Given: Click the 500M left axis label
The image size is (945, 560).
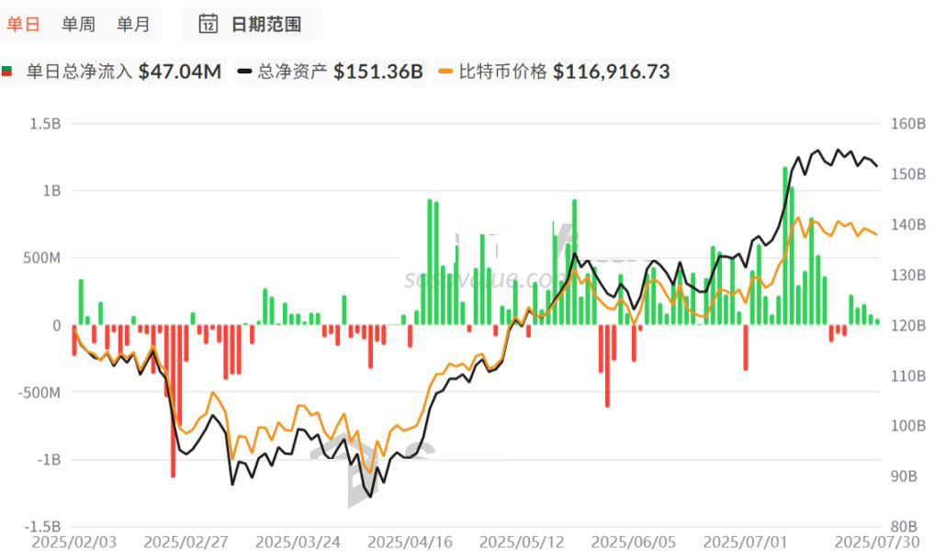Looking at the screenshot, I should click(x=42, y=258).
